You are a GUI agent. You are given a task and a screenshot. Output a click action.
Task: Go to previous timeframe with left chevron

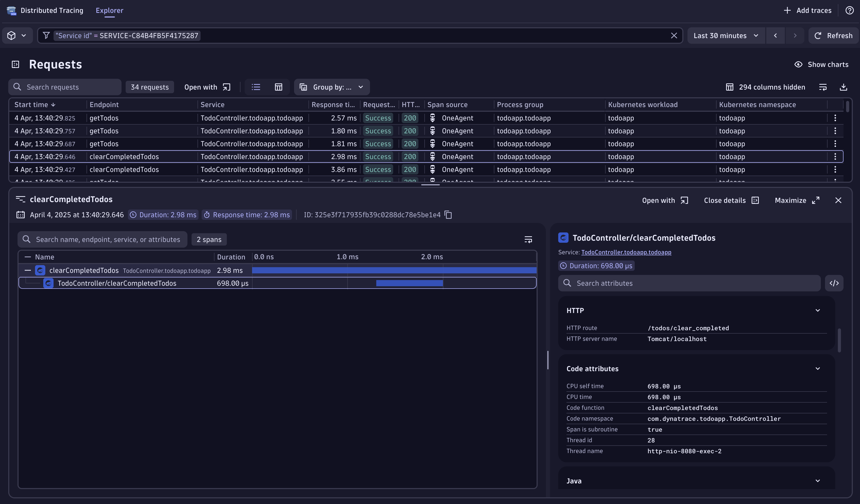[775, 36]
